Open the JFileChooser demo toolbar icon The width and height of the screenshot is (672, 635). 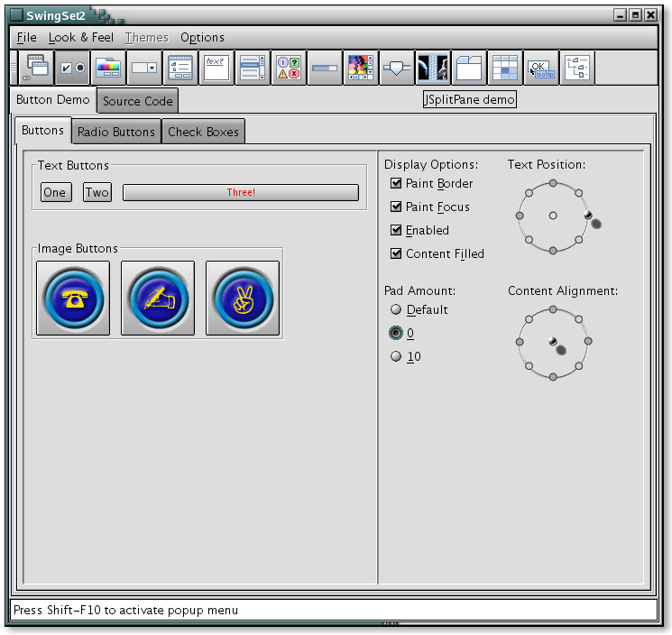pyautogui.click(x=180, y=68)
